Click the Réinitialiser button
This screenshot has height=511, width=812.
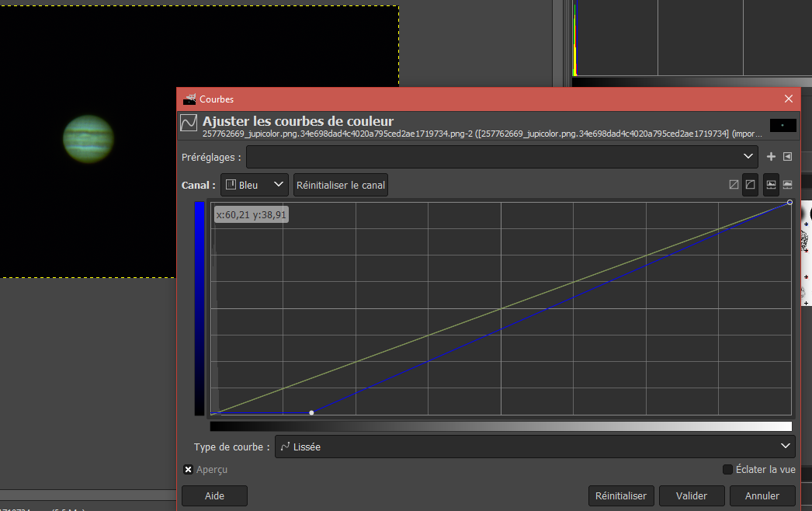[x=621, y=496]
